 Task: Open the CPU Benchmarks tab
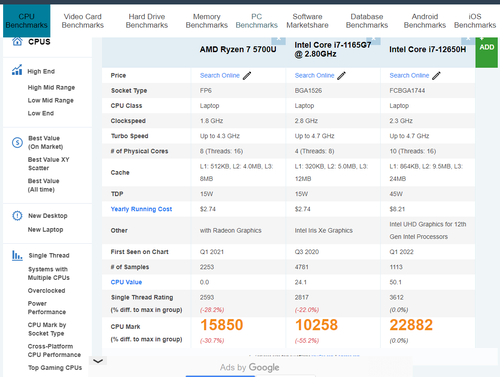27,21
